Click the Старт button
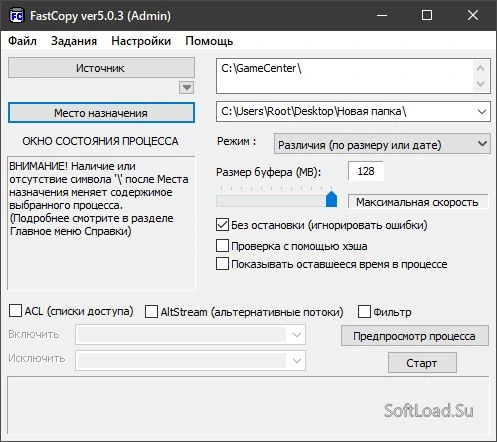This screenshot has height=442, width=497. 422,363
